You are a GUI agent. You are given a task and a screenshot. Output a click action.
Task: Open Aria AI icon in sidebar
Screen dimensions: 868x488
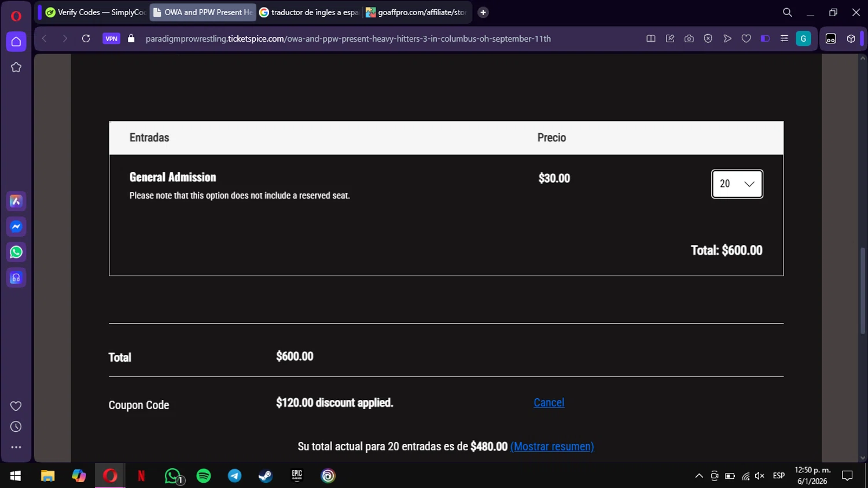(16, 201)
